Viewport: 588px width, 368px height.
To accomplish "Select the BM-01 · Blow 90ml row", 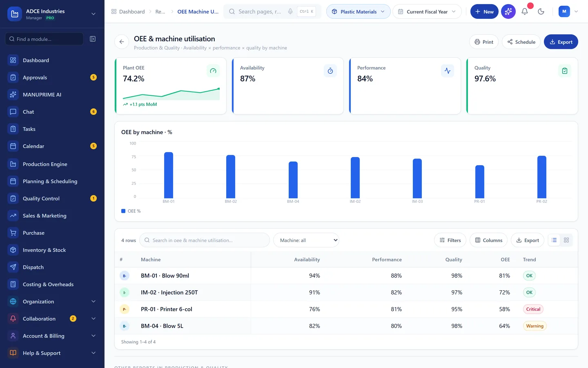I will (x=346, y=276).
